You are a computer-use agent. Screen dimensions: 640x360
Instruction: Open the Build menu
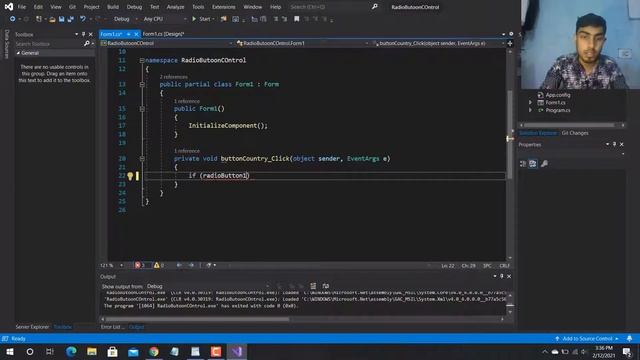click(x=113, y=7)
